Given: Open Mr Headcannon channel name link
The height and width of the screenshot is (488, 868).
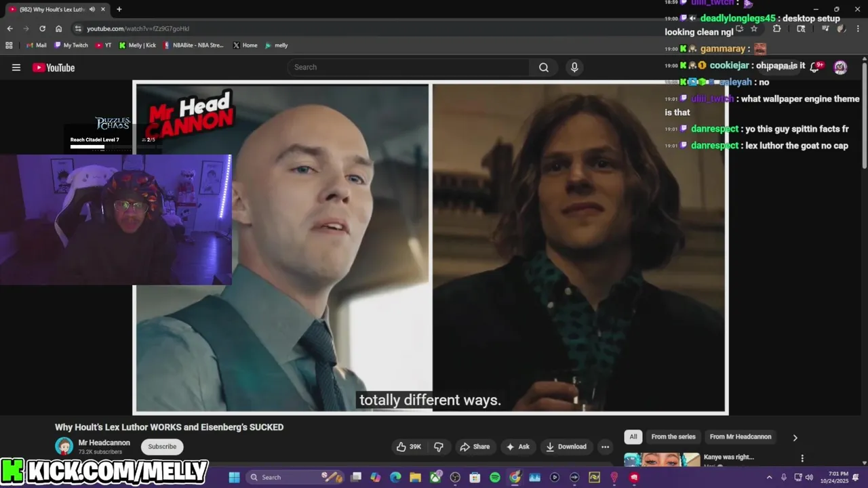Looking at the screenshot, I should pos(104,443).
